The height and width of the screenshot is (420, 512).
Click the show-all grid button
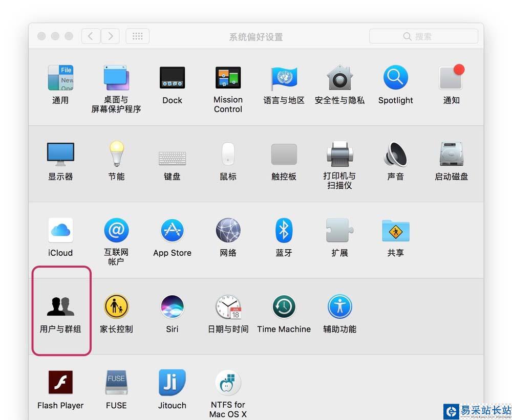[x=137, y=36]
